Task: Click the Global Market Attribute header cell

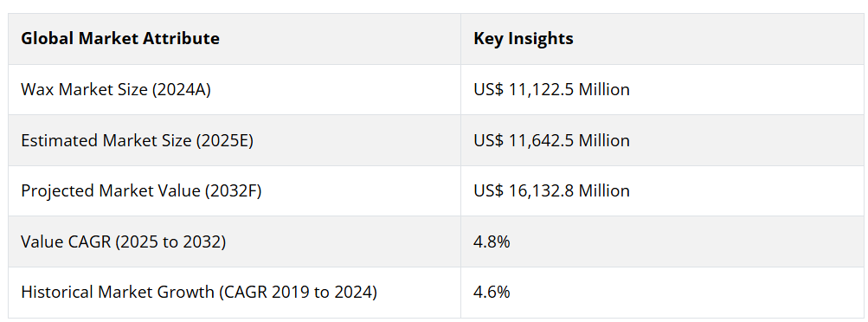Action: (x=235, y=39)
